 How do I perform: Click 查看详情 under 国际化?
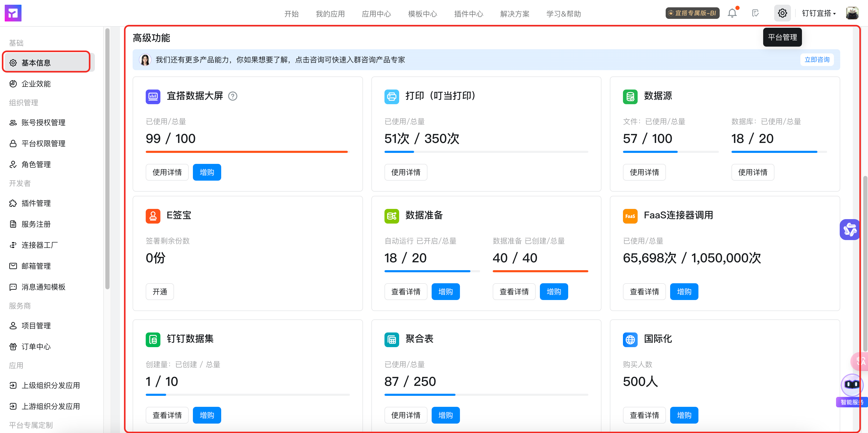pos(644,415)
